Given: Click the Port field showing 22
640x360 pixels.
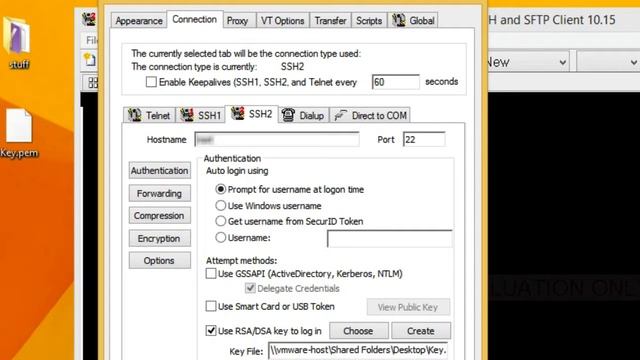Looking at the screenshot, I should coord(424,140).
